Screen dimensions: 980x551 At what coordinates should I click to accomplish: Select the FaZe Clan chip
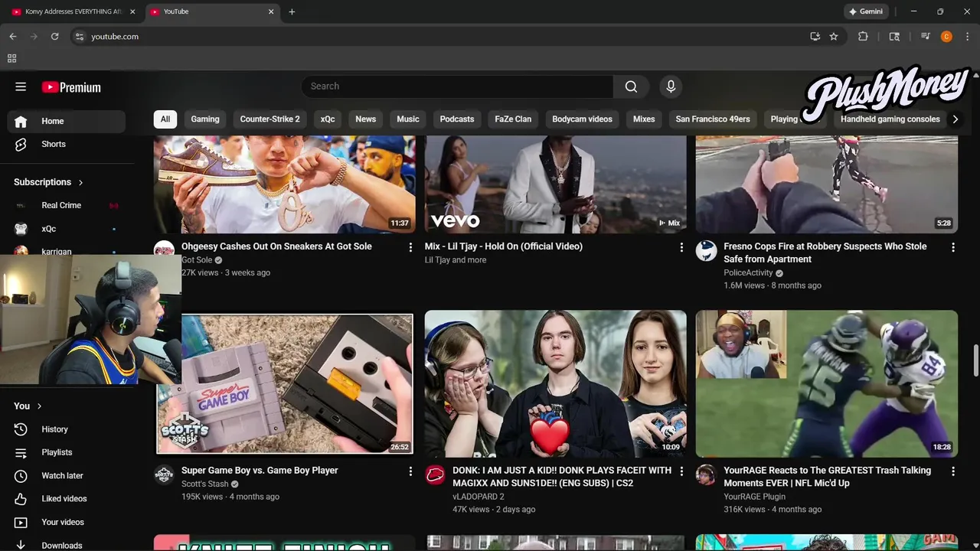(x=513, y=119)
